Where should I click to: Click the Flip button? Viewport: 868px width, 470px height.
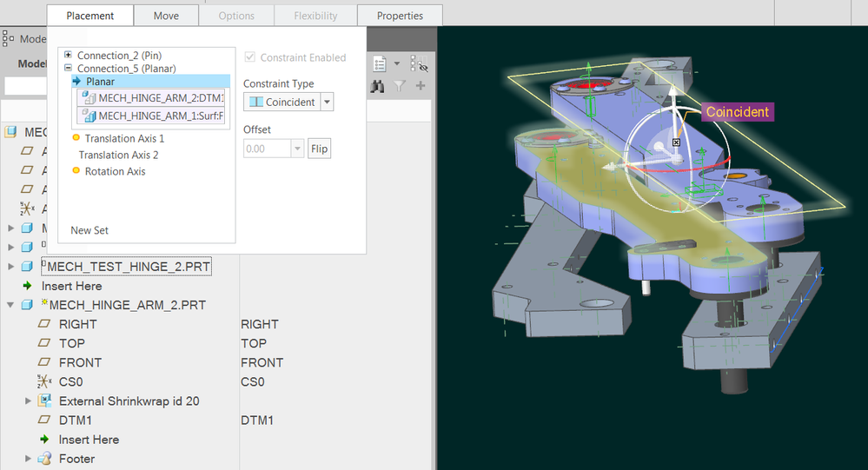pos(320,149)
